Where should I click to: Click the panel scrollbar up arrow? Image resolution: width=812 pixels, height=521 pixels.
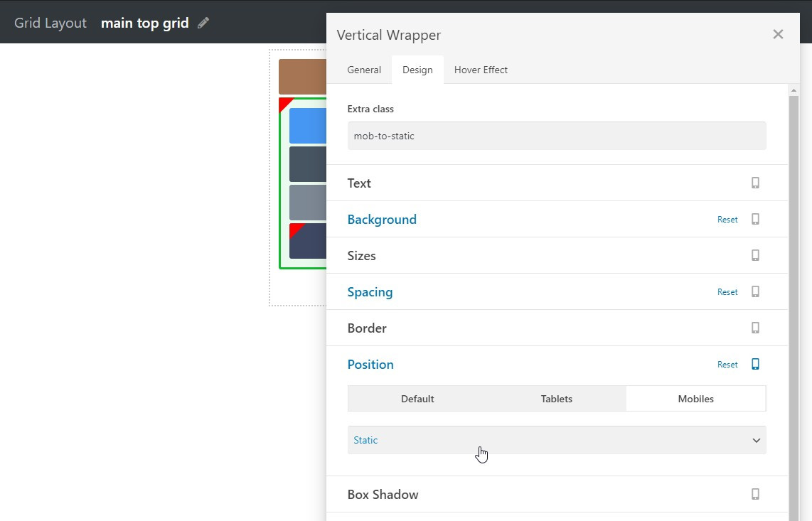tap(794, 90)
